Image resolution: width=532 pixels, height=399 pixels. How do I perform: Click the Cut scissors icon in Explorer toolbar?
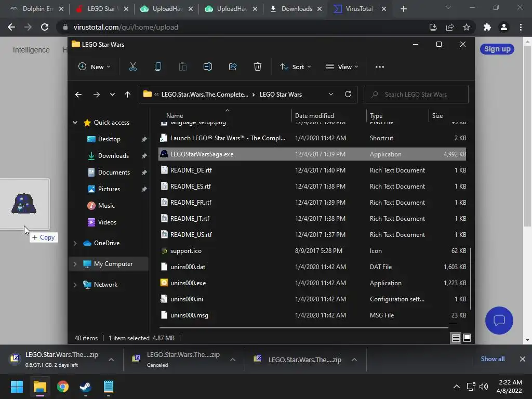coord(132,67)
